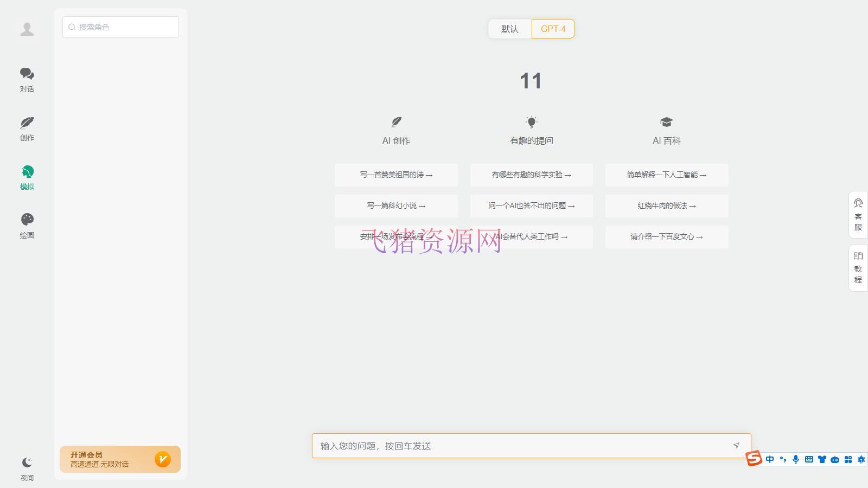Select the 模拟 (simulation) sidebar icon
868x488 pixels.
[27, 177]
